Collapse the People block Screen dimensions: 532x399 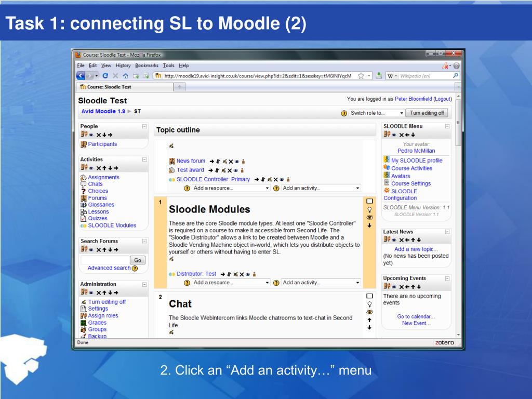click(x=144, y=126)
